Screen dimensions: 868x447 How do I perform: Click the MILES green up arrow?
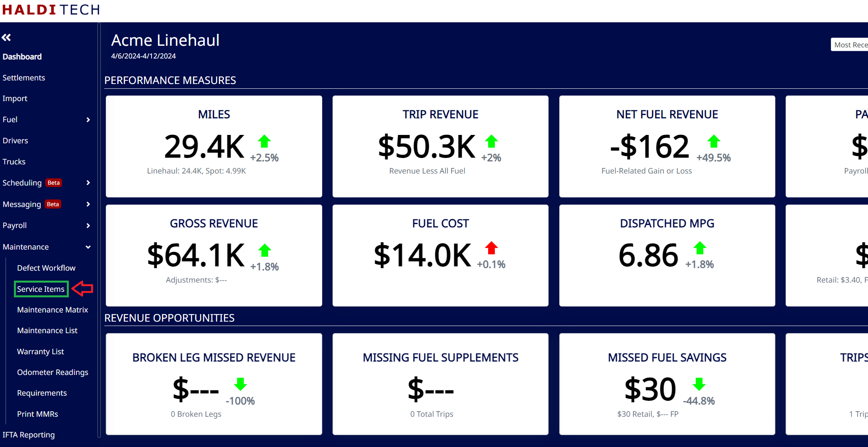click(264, 141)
